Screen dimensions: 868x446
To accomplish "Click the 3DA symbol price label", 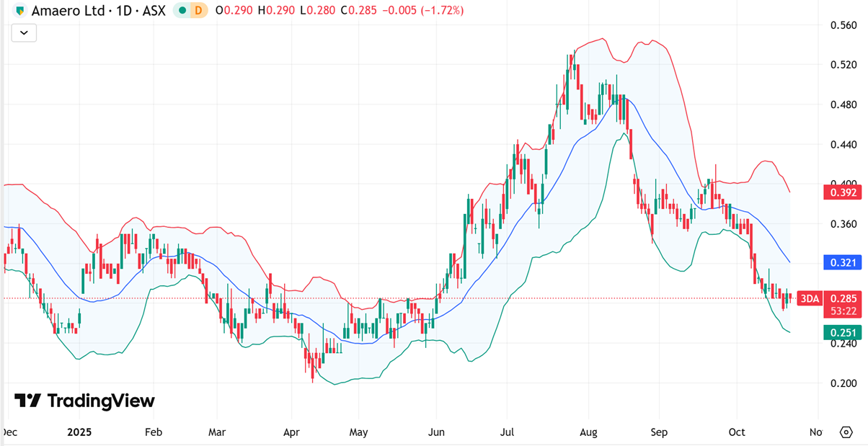I will click(810, 299).
